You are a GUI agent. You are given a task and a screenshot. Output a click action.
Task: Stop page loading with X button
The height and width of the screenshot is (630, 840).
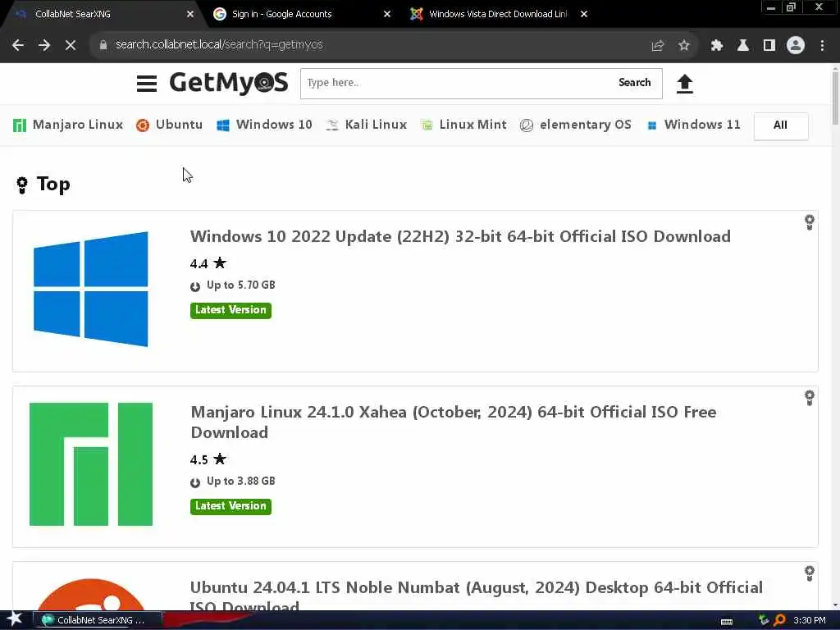click(x=71, y=45)
